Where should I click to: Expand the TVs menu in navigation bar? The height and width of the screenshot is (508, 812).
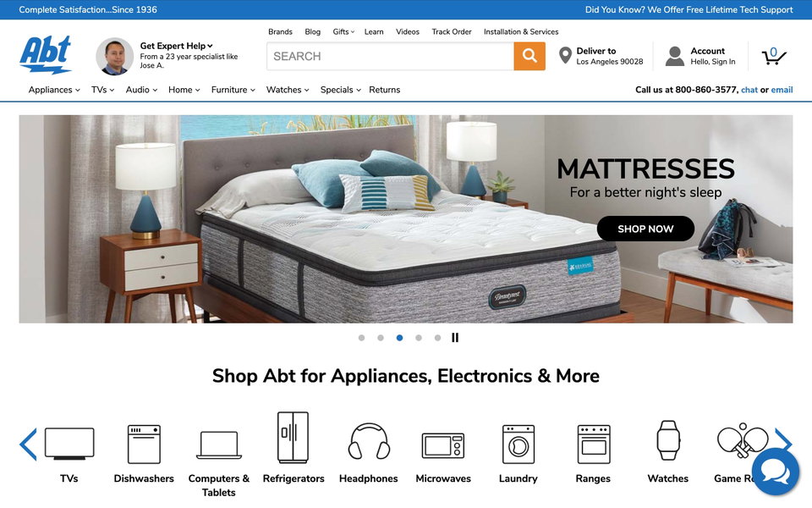click(102, 90)
